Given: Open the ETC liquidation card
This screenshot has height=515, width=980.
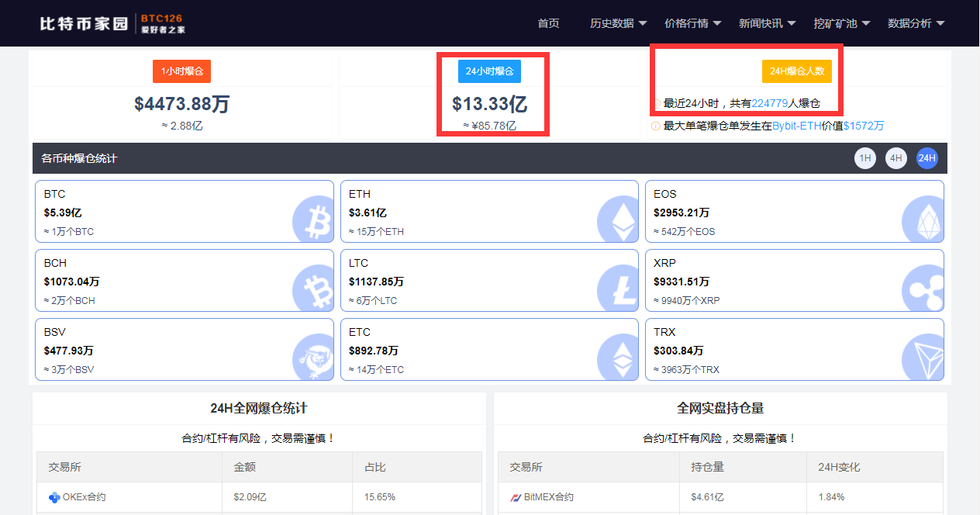Looking at the screenshot, I should pos(490,350).
